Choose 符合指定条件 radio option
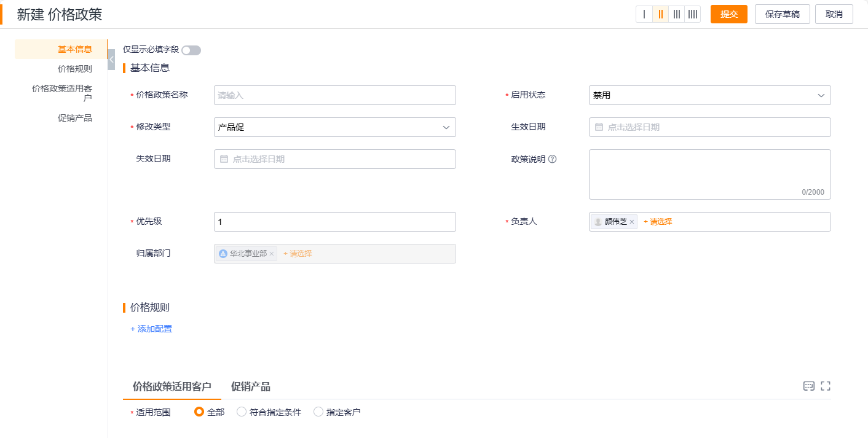868x438 pixels. click(242, 412)
